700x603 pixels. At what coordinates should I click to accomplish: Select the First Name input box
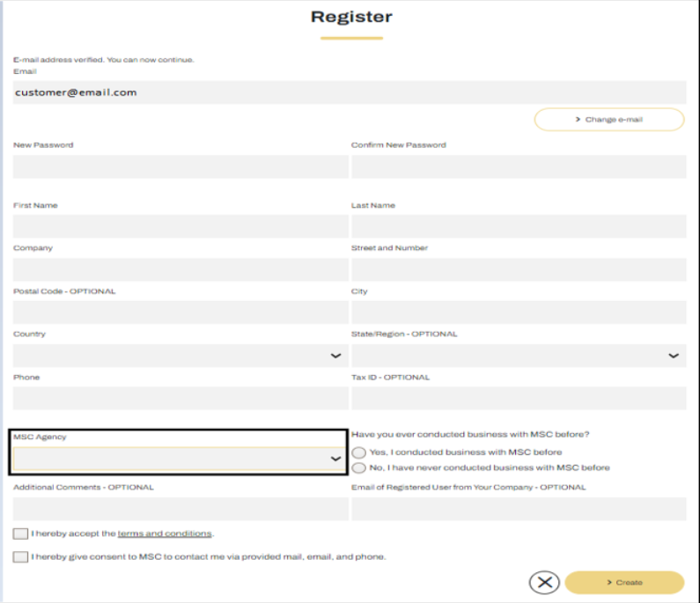181,226
